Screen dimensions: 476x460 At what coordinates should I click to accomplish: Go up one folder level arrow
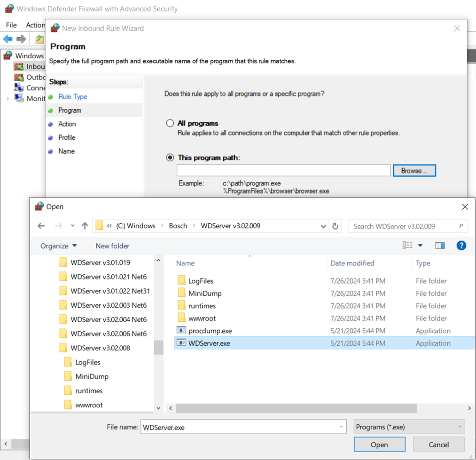[x=85, y=226]
